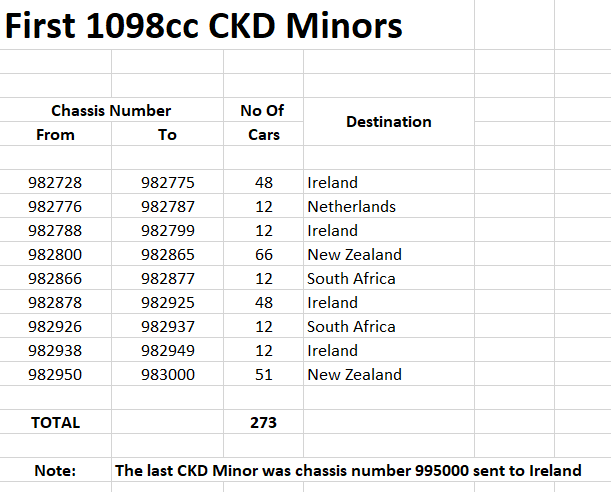Click the cell containing chassis 982866

tap(55, 279)
